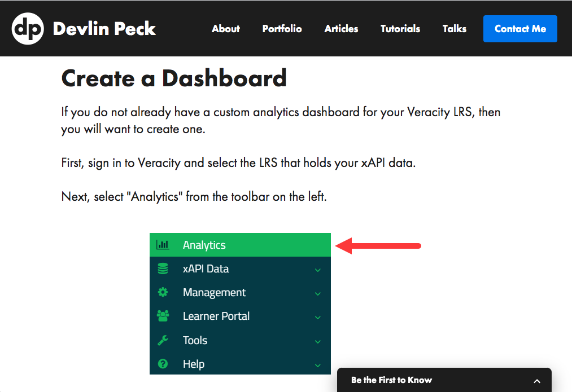The width and height of the screenshot is (572, 392).
Task: Click the Analytics bar chart icon
Action: 163,245
